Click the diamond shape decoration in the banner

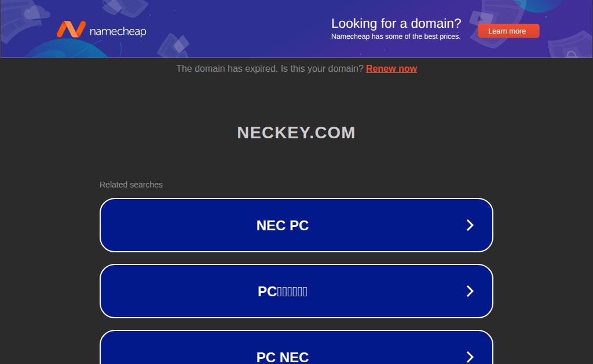[181, 44]
